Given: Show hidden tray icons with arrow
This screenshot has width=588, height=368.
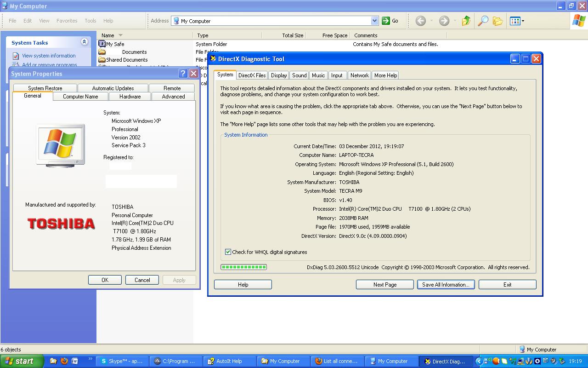Looking at the screenshot, I should [x=478, y=361].
